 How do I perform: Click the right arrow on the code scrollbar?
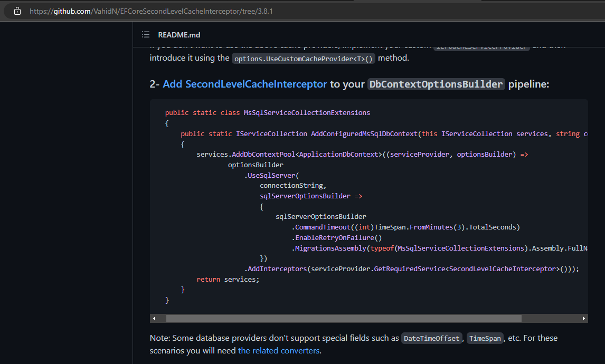pos(583,318)
